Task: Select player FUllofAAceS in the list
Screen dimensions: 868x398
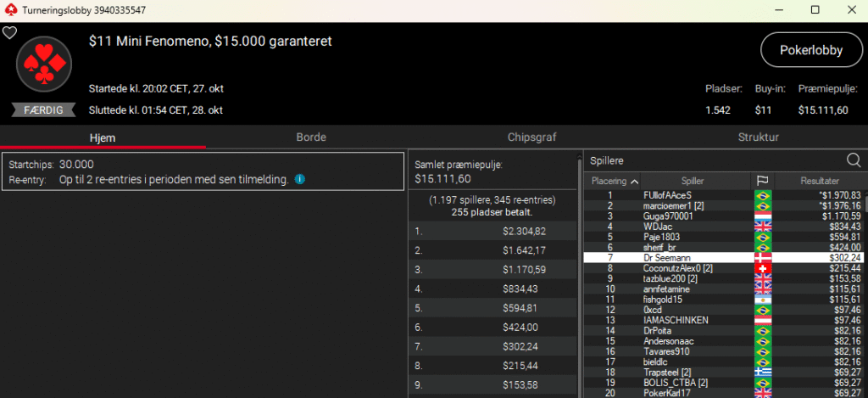Action: click(667, 195)
